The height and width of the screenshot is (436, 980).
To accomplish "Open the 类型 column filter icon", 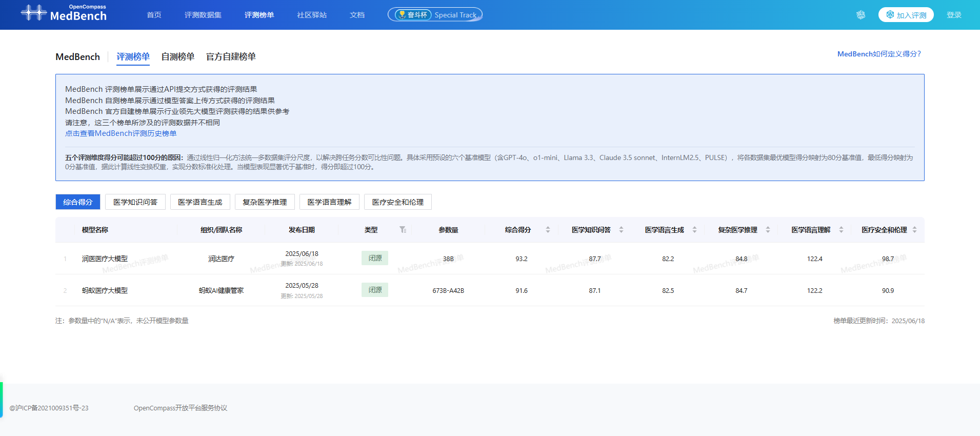I will coord(403,230).
